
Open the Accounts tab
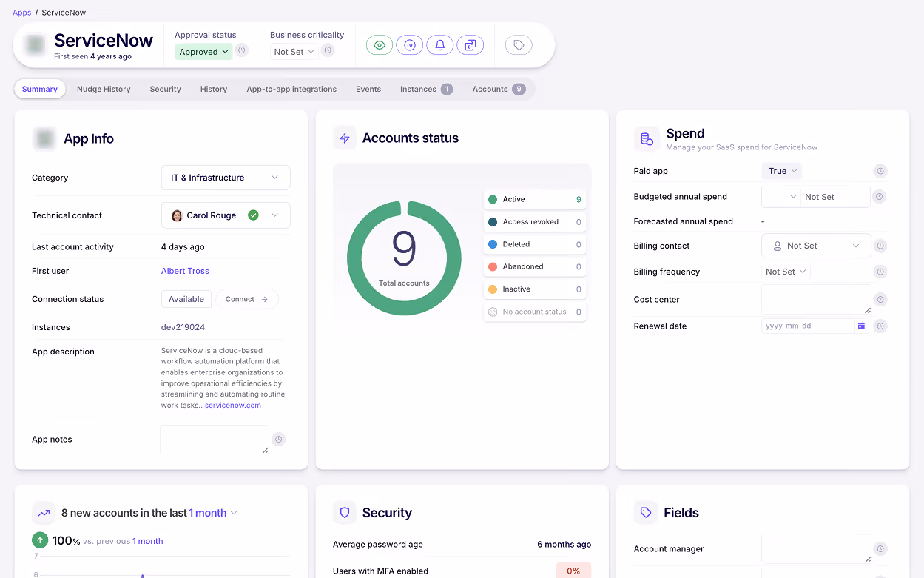click(x=499, y=89)
